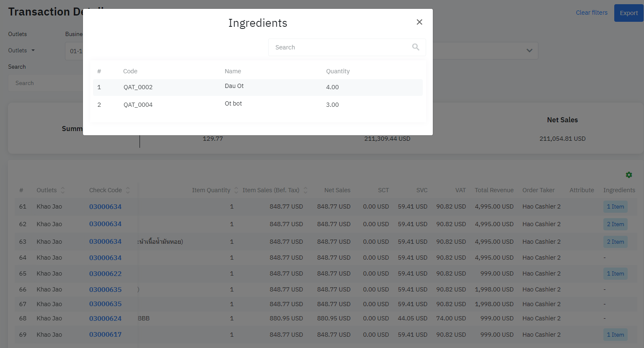
Task: Open check code 03000622
Action: coord(105,273)
